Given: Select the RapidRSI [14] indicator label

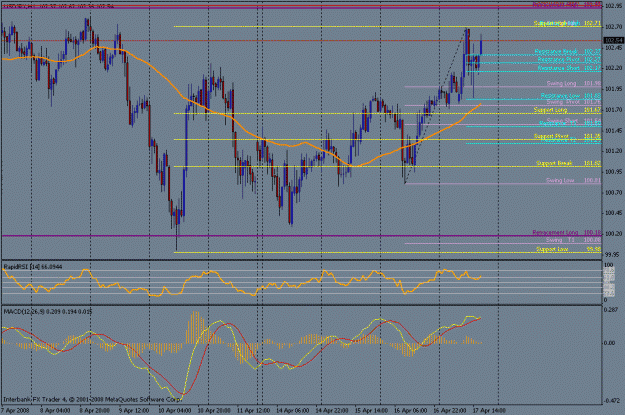Looking at the screenshot, I should [x=33, y=266].
